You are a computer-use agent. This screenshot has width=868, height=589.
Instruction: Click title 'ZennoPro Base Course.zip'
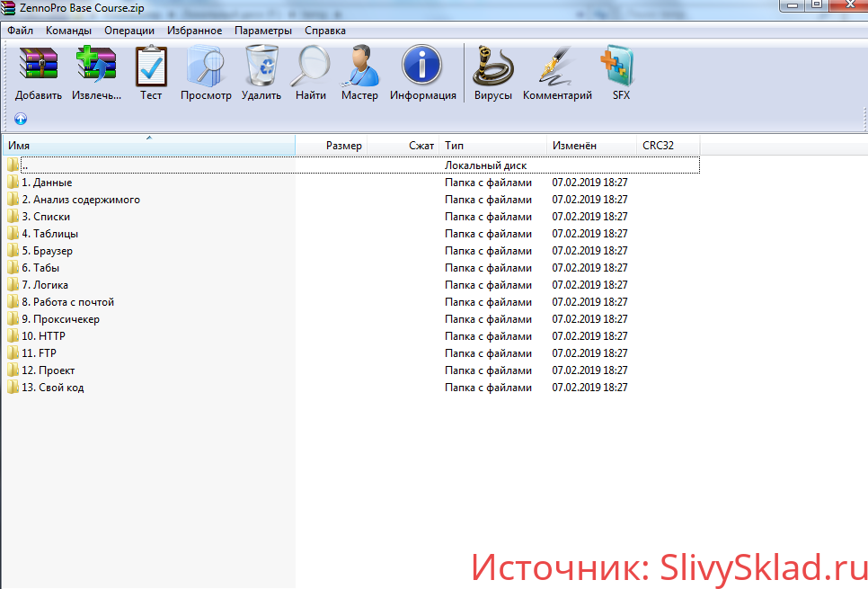tap(82, 8)
